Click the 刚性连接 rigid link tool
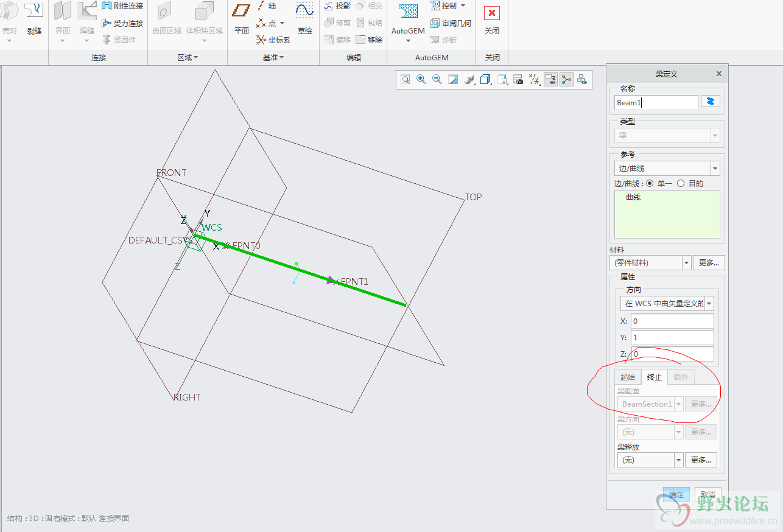This screenshot has height=532, width=783. point(122,6)
